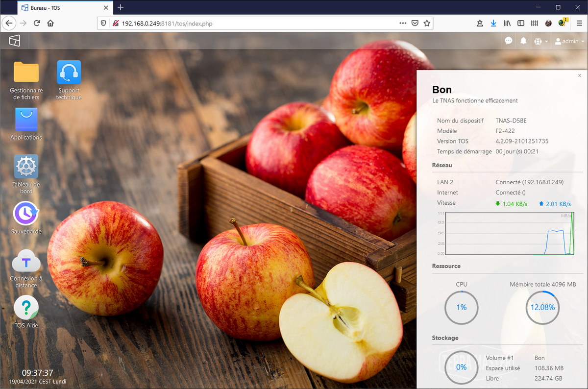Open the admin user menu

pyautogui.click(x=569, y=41)
